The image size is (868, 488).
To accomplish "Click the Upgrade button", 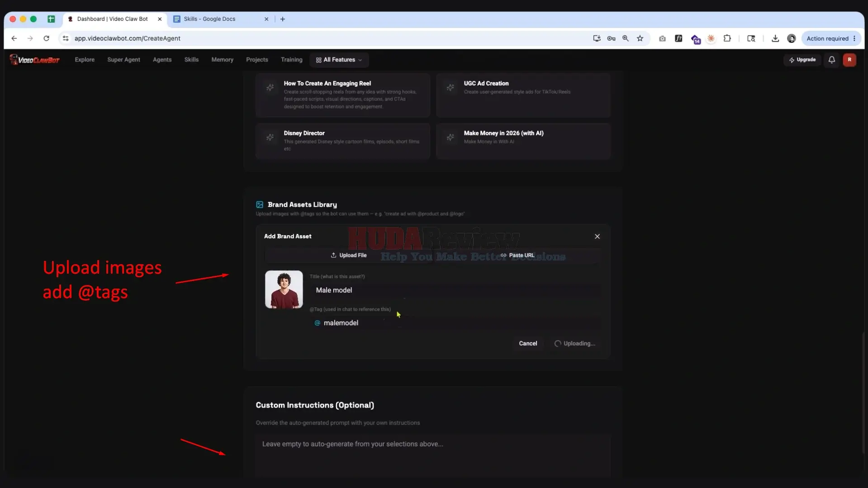I will 802,60.
